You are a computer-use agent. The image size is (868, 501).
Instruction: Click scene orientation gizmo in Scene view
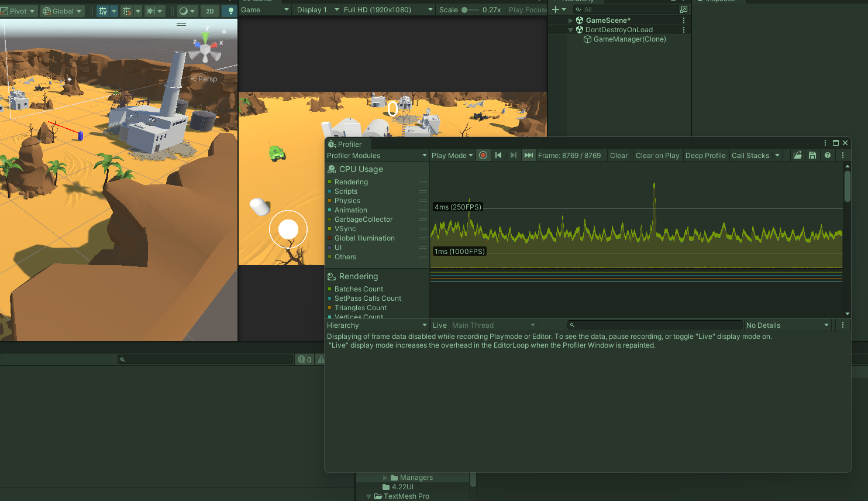point(205,48)
